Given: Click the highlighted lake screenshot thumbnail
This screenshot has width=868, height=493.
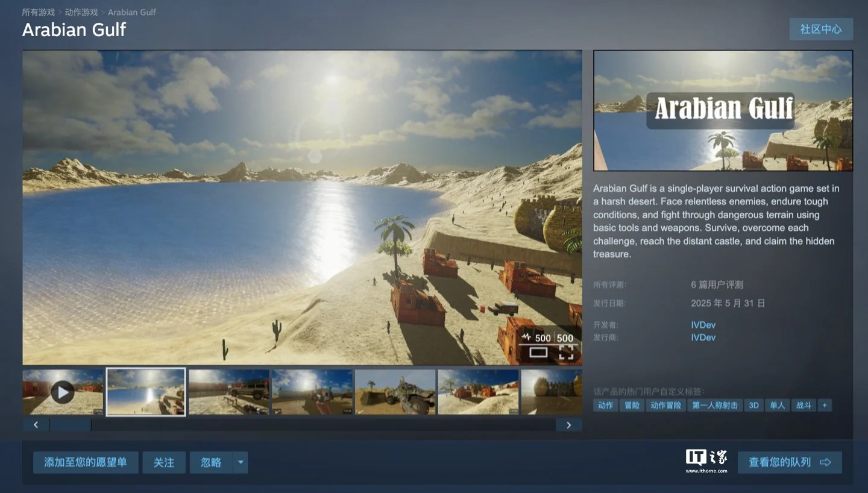Looking at the screenshot, I should [x=146, y=392].
